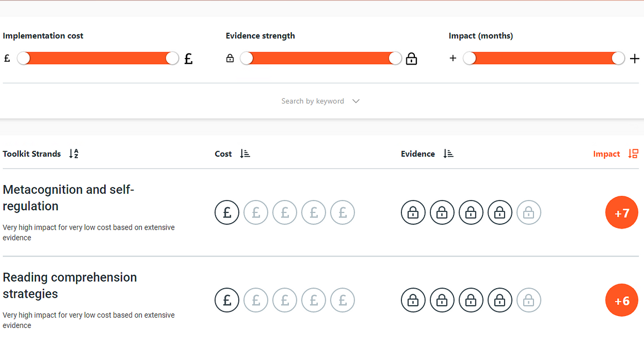
Task: Open Metacognition and self-regulation strand
Action: pos(68,197)
